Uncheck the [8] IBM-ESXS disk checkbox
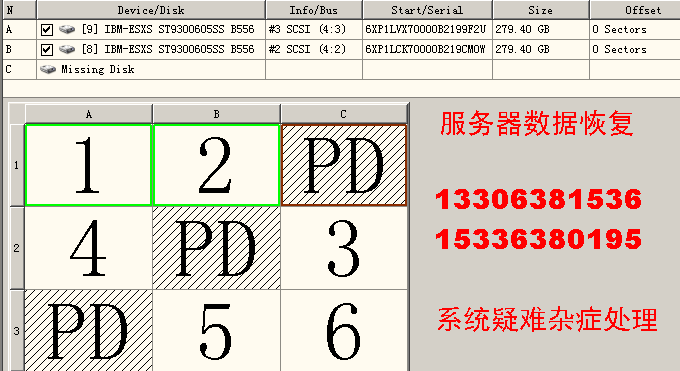This screenshot has width=680, height=371. pyautogui.click(x=47, y=50)
